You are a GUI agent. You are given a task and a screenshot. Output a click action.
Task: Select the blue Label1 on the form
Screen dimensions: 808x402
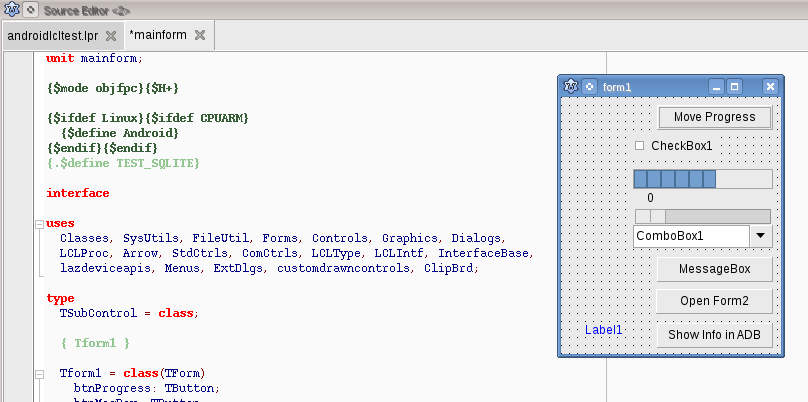[x=603, y=329]
